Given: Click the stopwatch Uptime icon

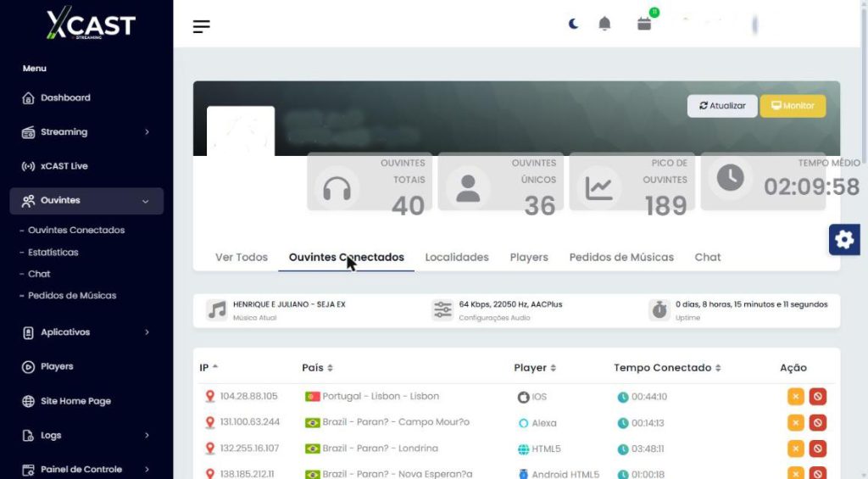Looking at the screenshot, I should [659, 310].
